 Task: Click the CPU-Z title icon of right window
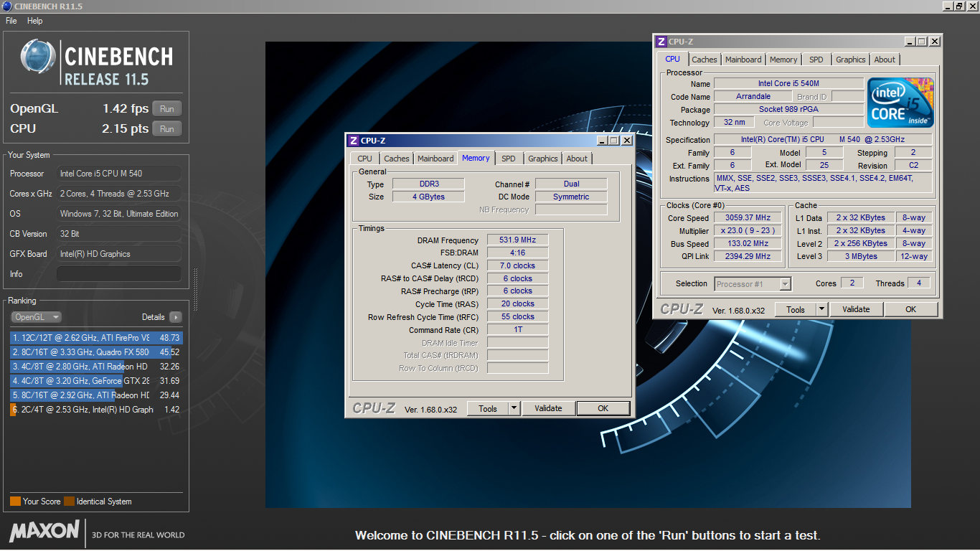pyautogui.click(x=661, y=42)
